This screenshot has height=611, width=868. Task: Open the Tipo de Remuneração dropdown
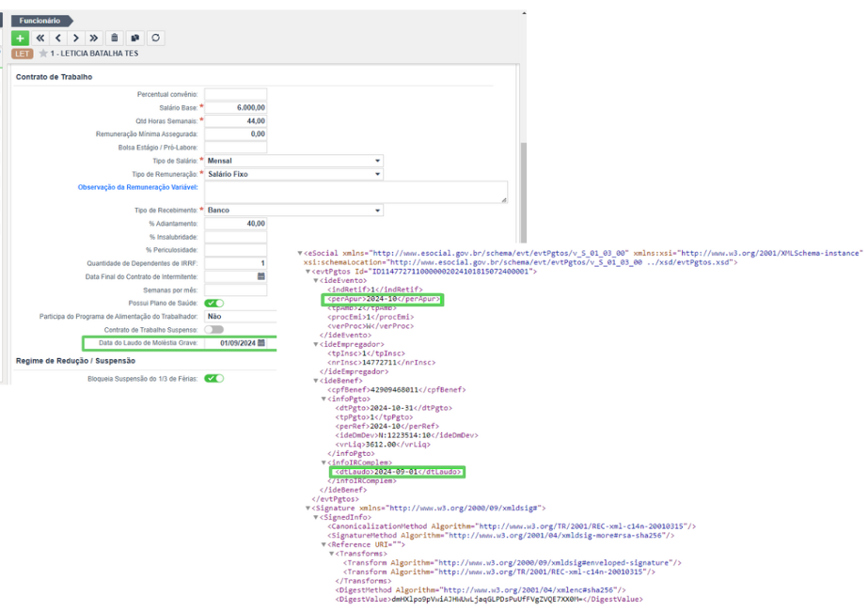coord(294,174)
